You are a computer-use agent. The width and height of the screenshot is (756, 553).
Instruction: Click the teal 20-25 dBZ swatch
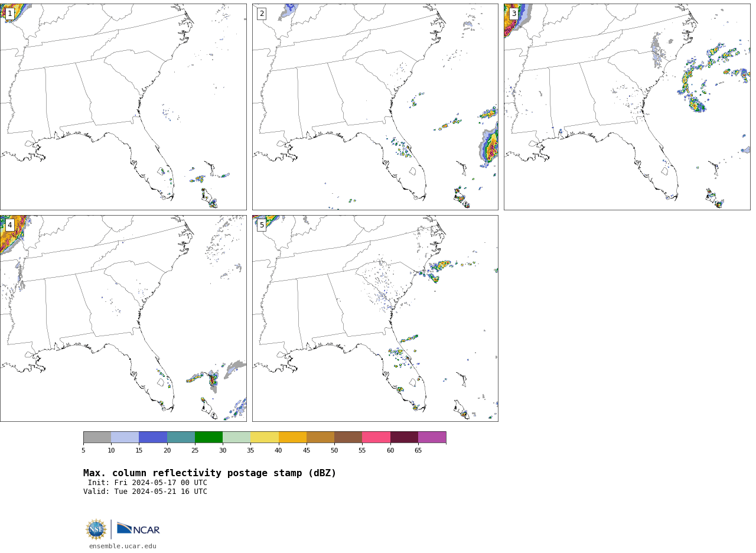181,437
